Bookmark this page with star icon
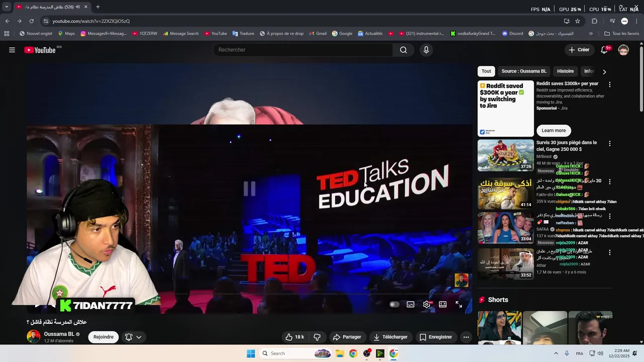 pyautogui.click(x=578, y=21)
